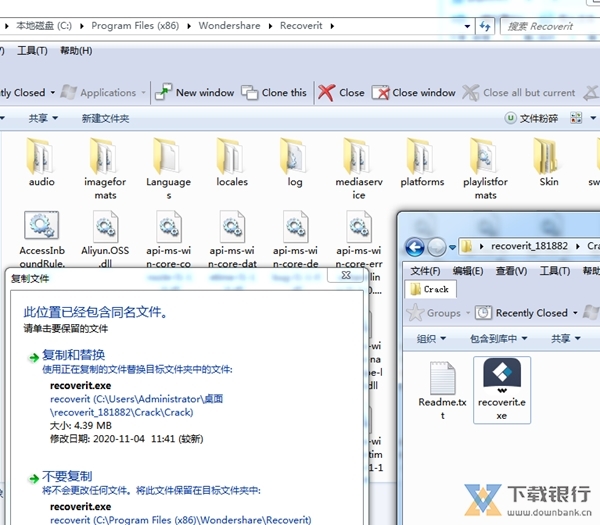The width and height of the screenshot is (600, 525).
Task: Expand the arrow after Wondershare breadcrumb
Action: click(x=271, y=26)
